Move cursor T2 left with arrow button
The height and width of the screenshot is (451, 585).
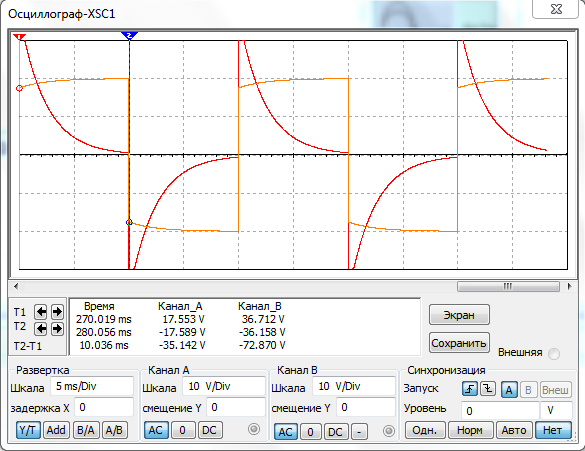point(41,329)
